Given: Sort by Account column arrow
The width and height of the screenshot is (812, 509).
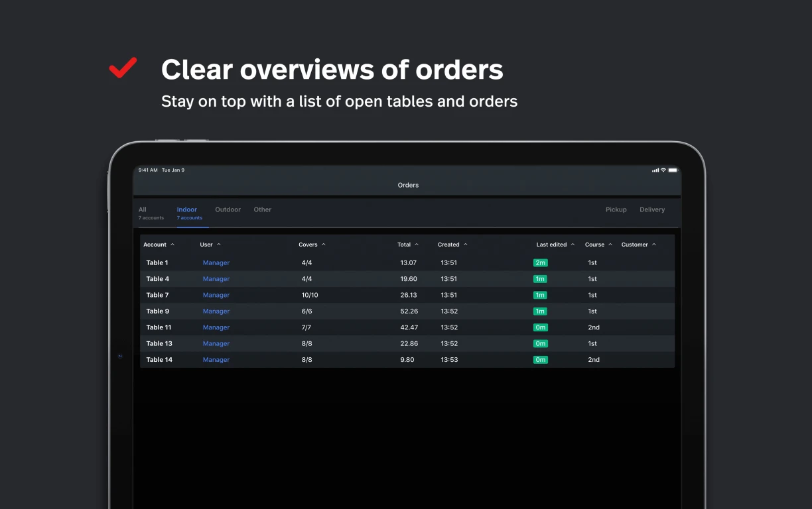Looking at the screenshot, I should (x=172, y=245).
